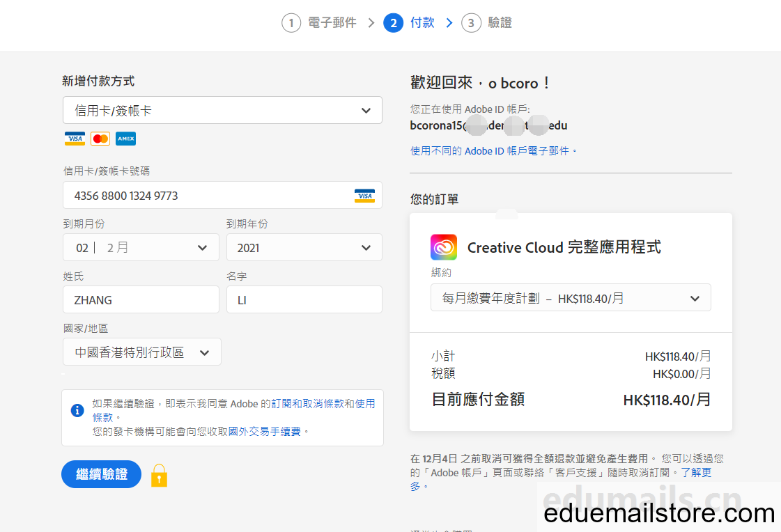The width and height of the screenshot is (781, 532).
Task: Open 使用不同的 Adobe ID 帳戶電子郵件 link
Action: (493, 151)
